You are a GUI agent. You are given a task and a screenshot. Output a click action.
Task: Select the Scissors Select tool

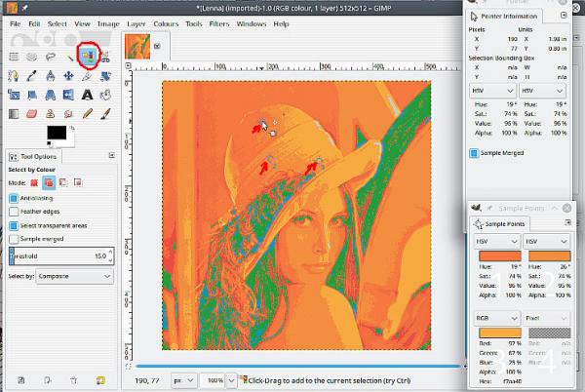(105, 57)
